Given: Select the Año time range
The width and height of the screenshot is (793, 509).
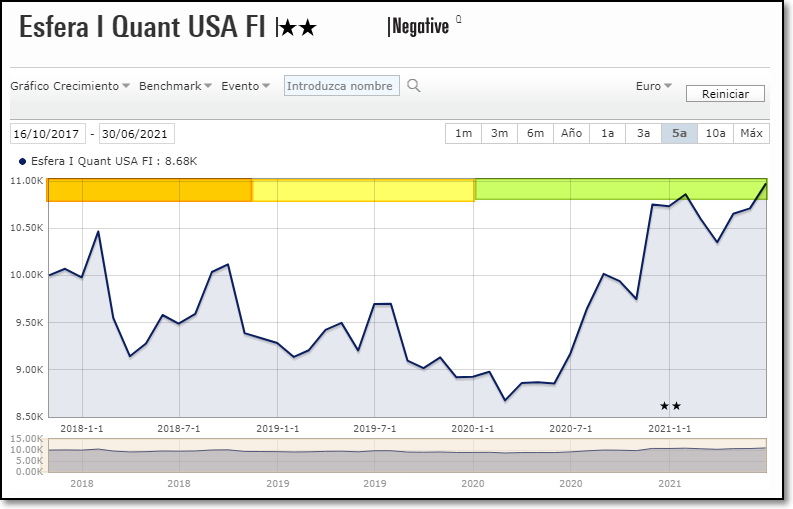Looking at the screenshot, I should tap(571, 134).
